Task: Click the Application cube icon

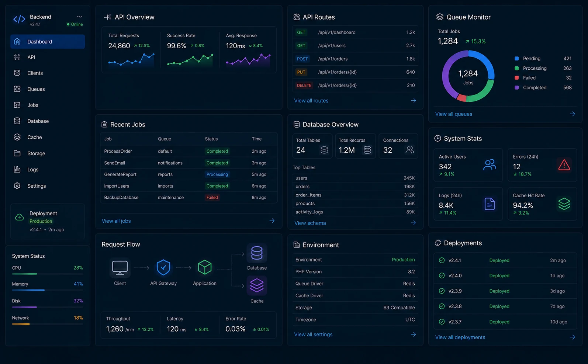Action: coord(205,267)
